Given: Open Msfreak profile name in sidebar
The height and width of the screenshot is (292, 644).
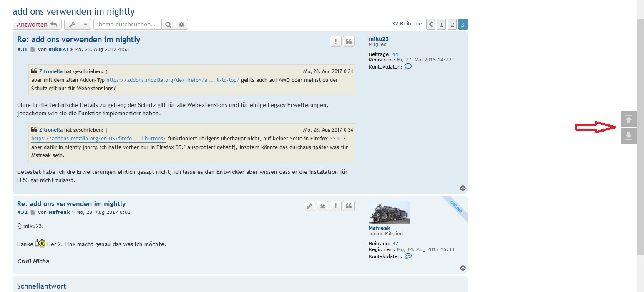Looking at the screenshot, I should click(380, 228).
